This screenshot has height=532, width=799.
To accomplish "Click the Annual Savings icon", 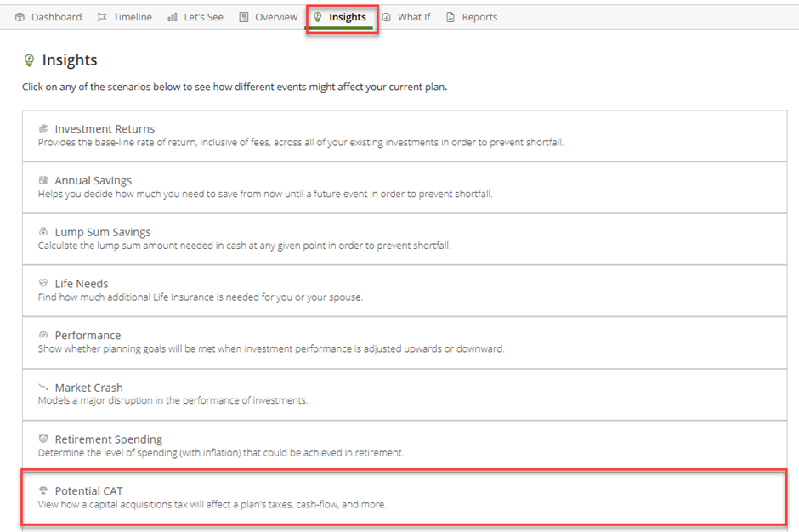I will [43, 180].
